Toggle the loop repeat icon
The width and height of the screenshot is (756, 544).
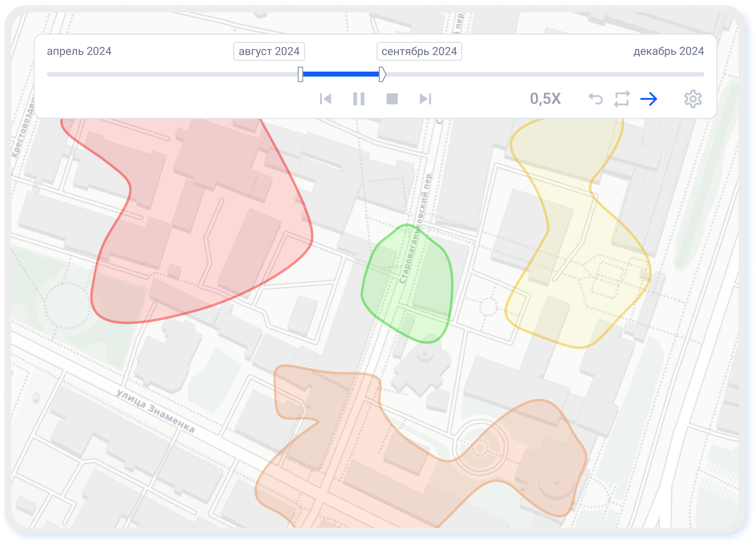tap(622, 99)
